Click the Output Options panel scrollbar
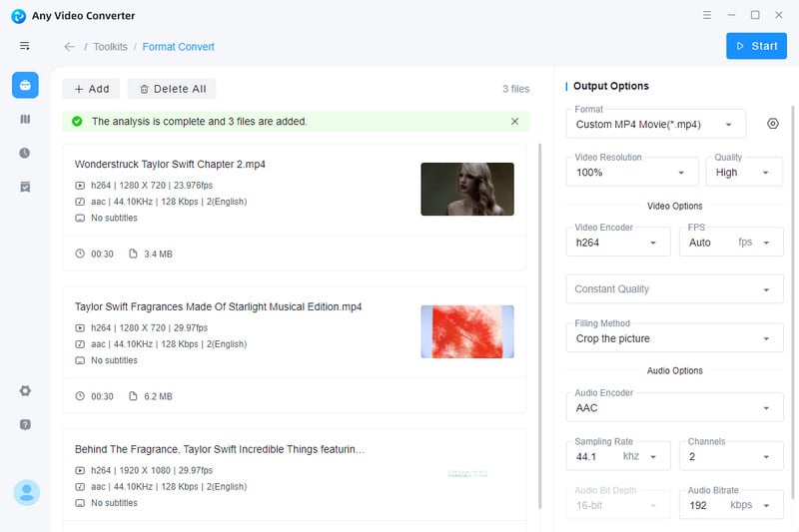This screenshot has width=799, height=532. click(792, 302)
